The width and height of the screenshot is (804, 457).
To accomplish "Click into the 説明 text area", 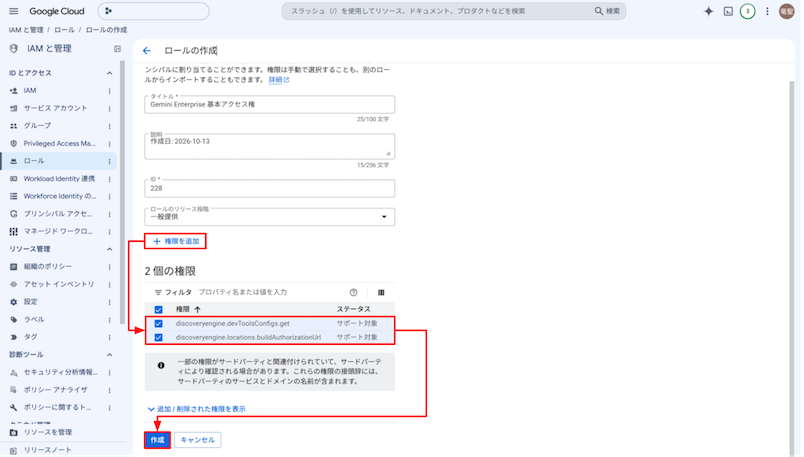I will click(270, 146).
